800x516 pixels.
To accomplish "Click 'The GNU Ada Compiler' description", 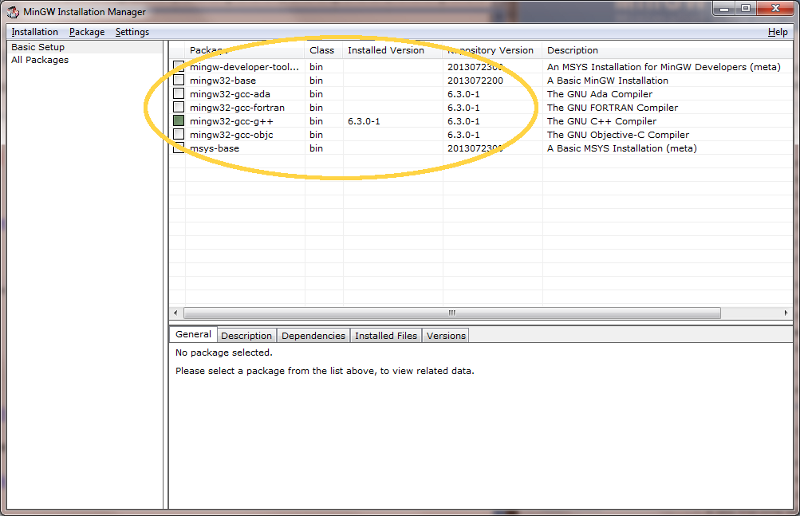I will point(599,94).
